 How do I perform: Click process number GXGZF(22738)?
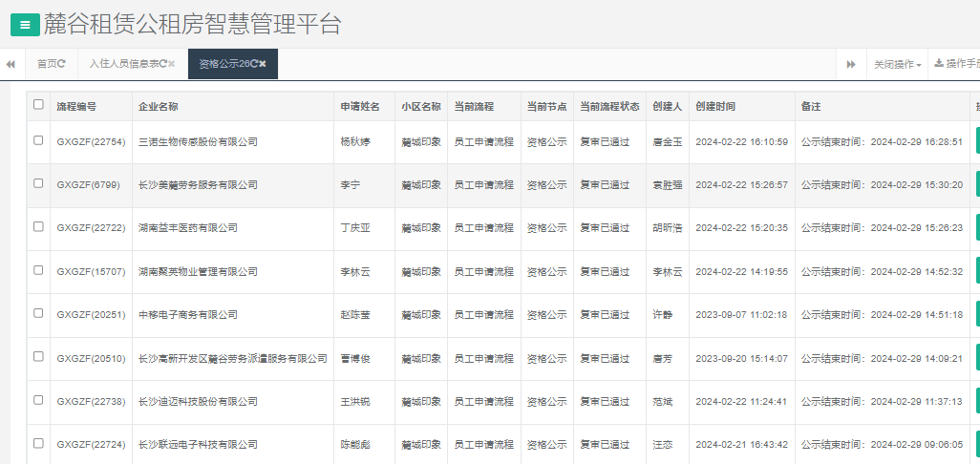point(92,402)
